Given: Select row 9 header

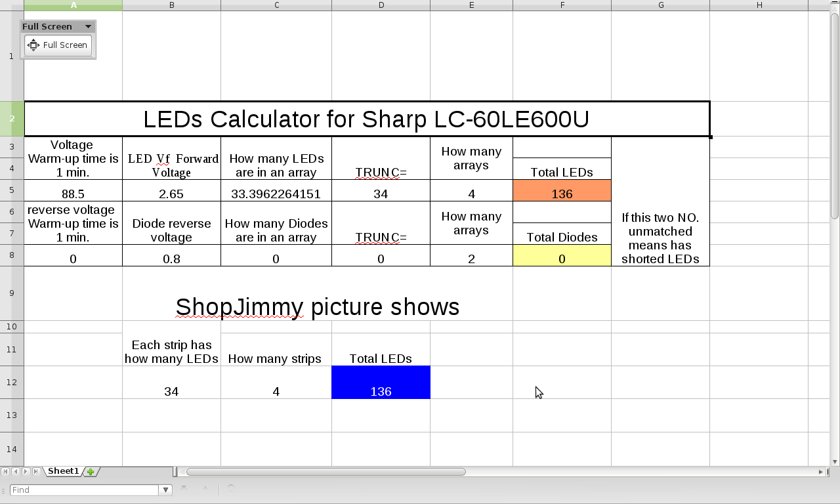Looking at the screenshot, I should (x=12, y=293).
